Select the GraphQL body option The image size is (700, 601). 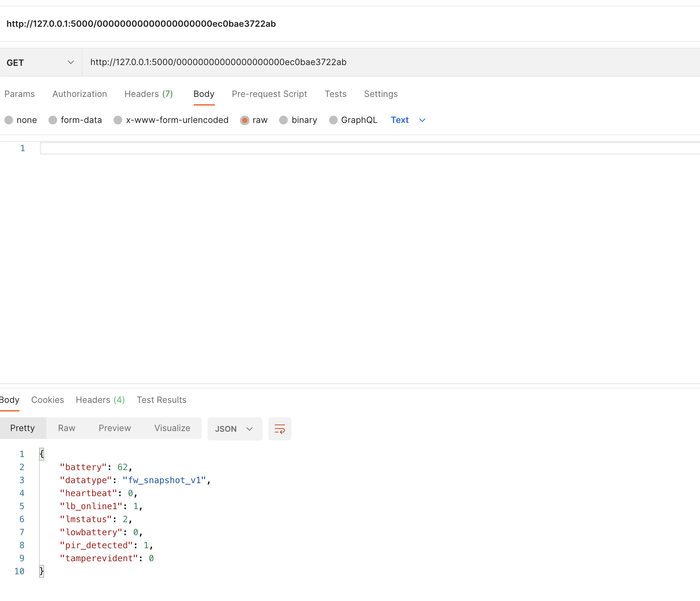click(x=333, y=120)
